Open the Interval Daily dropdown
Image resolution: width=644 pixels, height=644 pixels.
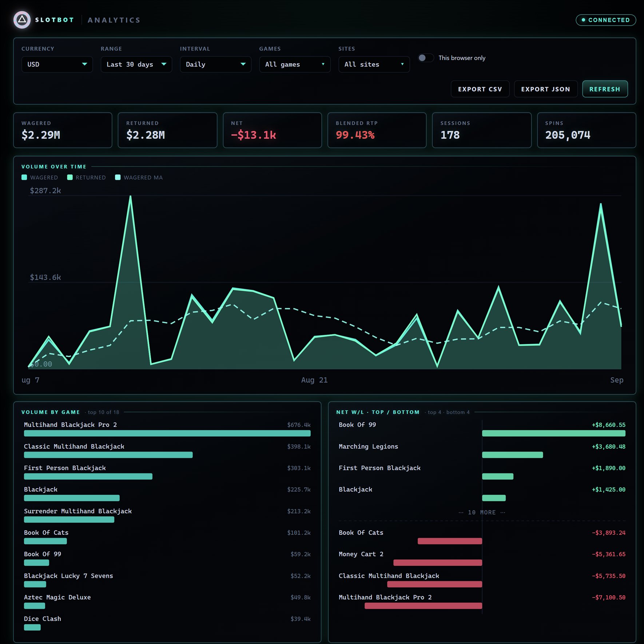point(216,64)
